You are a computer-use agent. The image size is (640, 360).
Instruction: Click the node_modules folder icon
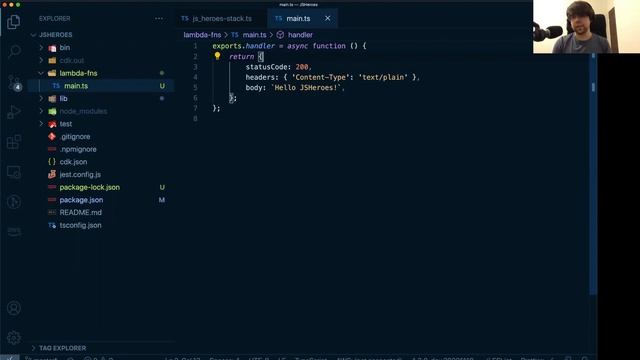[x=52, y=111]
